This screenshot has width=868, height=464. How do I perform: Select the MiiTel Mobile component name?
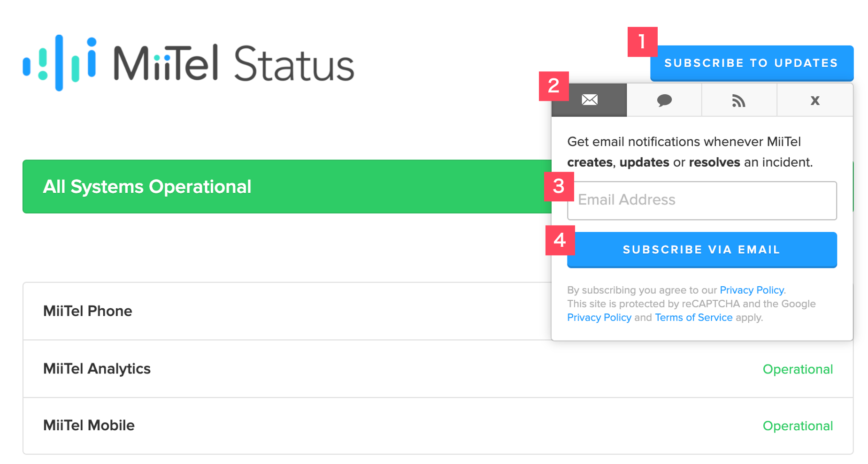coord(89,426)
